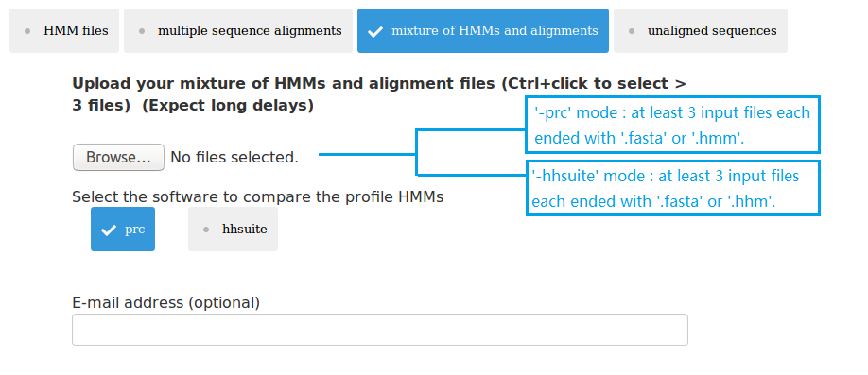Click the Select the software to compare label
This screenshot has height=375, width=868.
[258, 196]
